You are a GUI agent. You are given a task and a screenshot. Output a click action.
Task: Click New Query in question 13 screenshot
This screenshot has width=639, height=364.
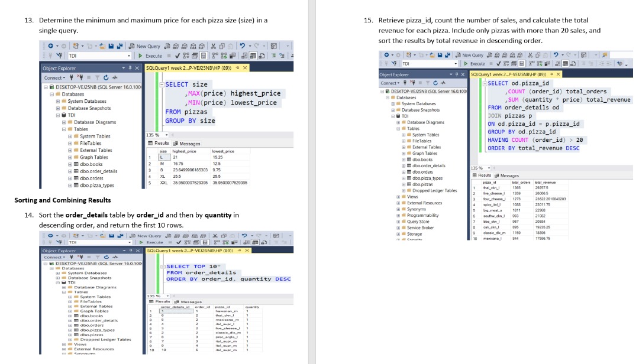[x=145, y=46]
